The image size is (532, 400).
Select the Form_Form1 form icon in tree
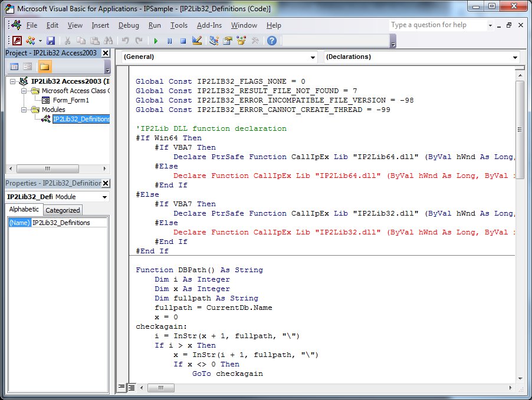pyautogui.click(x=46, y=100)
